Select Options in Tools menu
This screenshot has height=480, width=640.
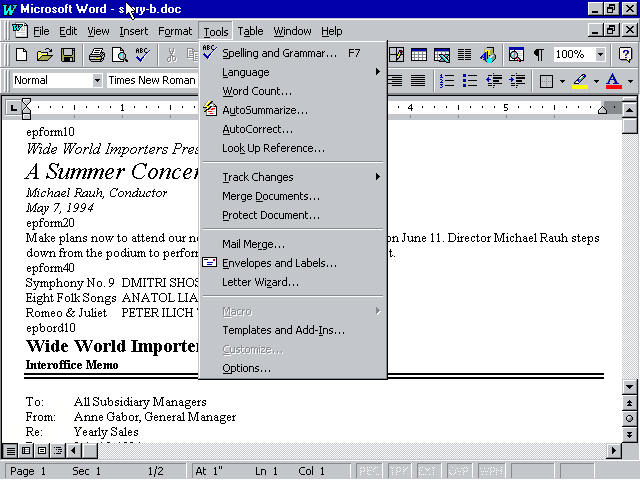(293, 368)
